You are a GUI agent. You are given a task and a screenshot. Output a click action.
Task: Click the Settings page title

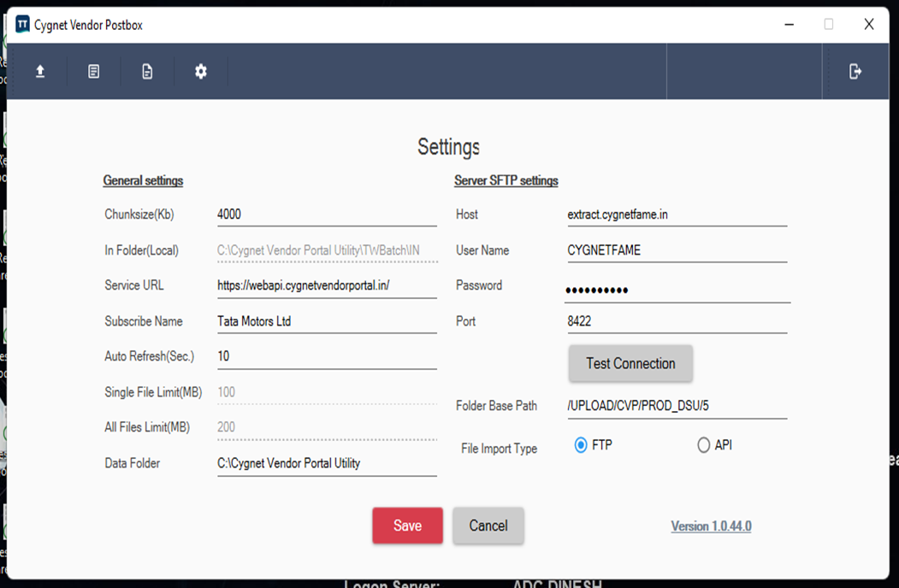click(x=448, y=147)
